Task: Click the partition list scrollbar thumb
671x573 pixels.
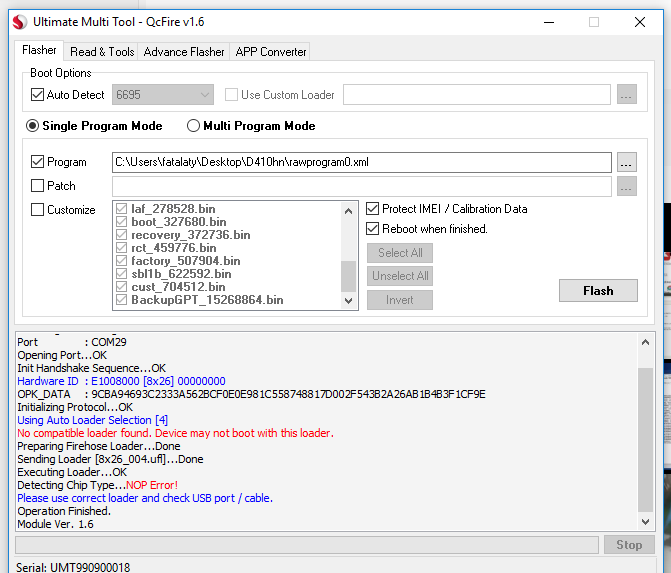Action: pos(348,276)
